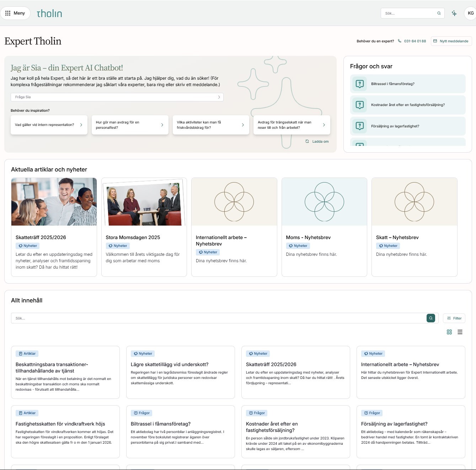476x470 pixels.
Task: Open the Filter options for Allt innehåll
Action: 454,318
